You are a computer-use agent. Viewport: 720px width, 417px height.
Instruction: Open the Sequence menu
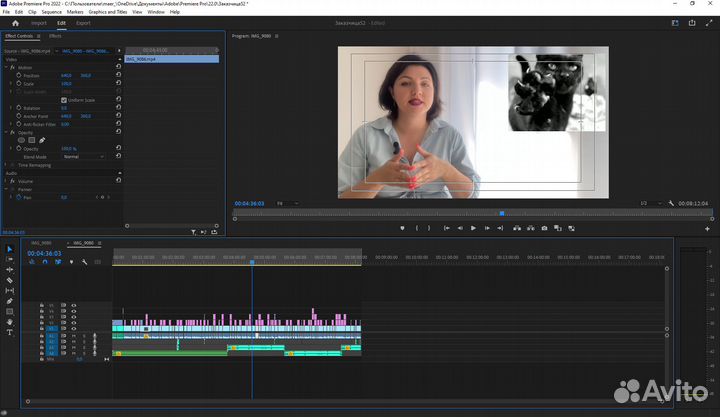[51, 12]
